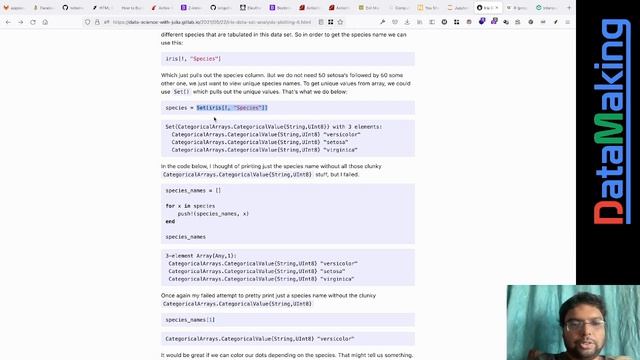Open a new browser tab
Image resolution: width=640 pixels, height=360 pixels.
569,8
